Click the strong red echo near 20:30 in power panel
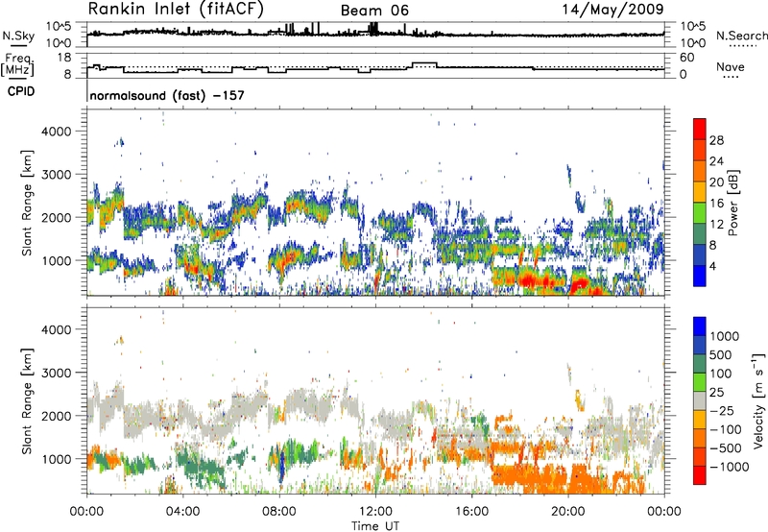Image resolution: width=768 pixels, height=532 pixels. click(581, 284)
